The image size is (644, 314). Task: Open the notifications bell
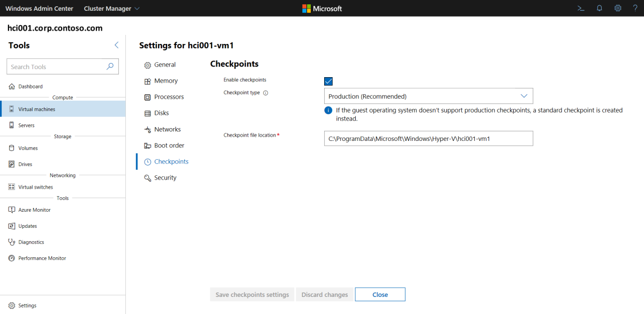pos(600,8)
